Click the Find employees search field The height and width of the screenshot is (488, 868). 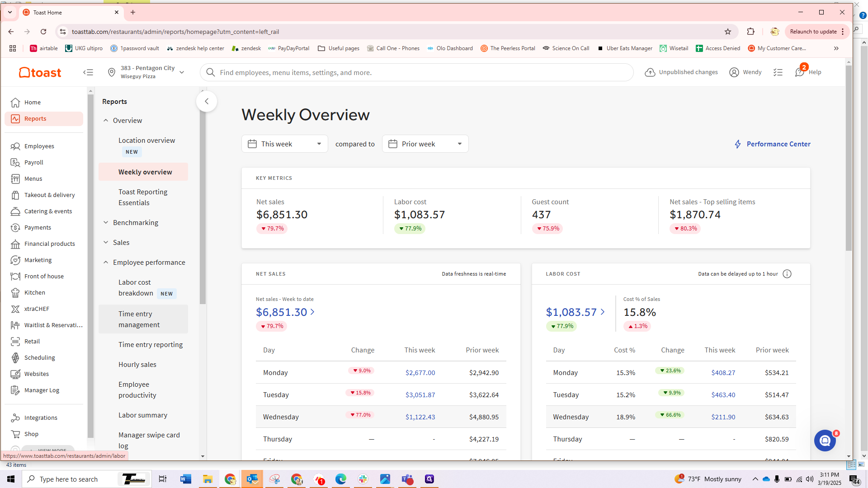click(x=417, y=72)
